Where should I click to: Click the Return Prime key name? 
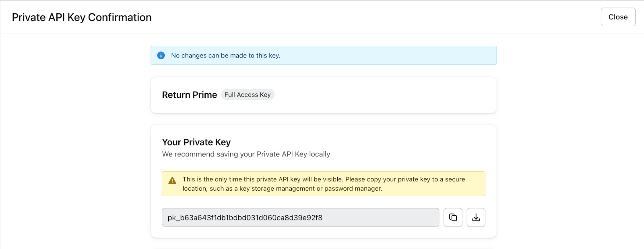[189, 95]
